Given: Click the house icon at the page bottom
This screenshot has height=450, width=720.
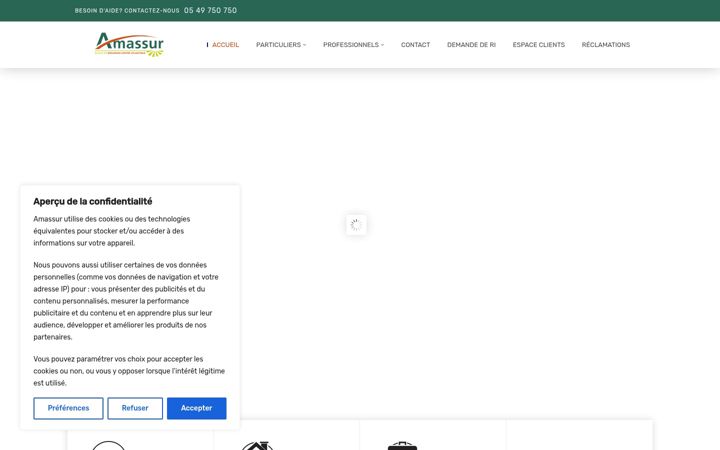Looking at the screenshot, I should coord(257,445).
